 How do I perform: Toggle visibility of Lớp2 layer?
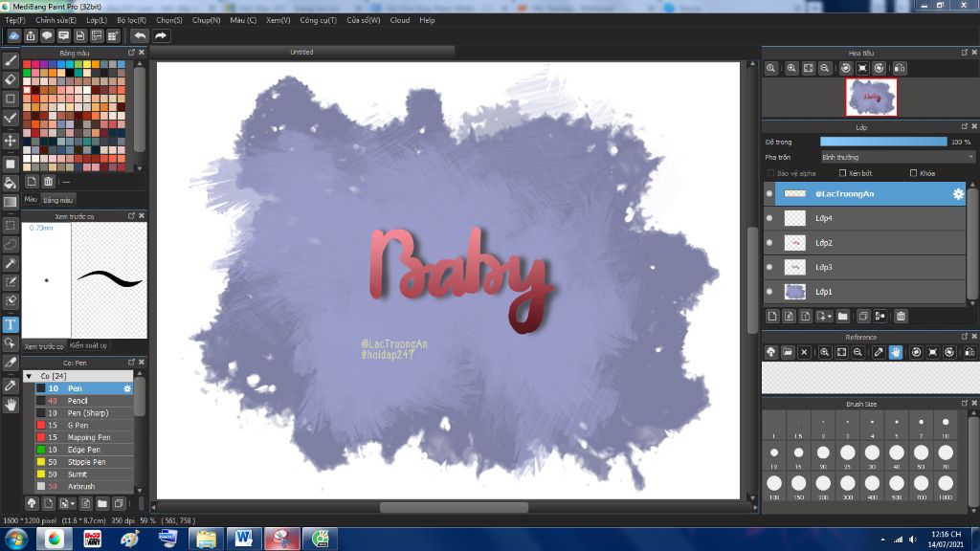[x=769, y=242]
